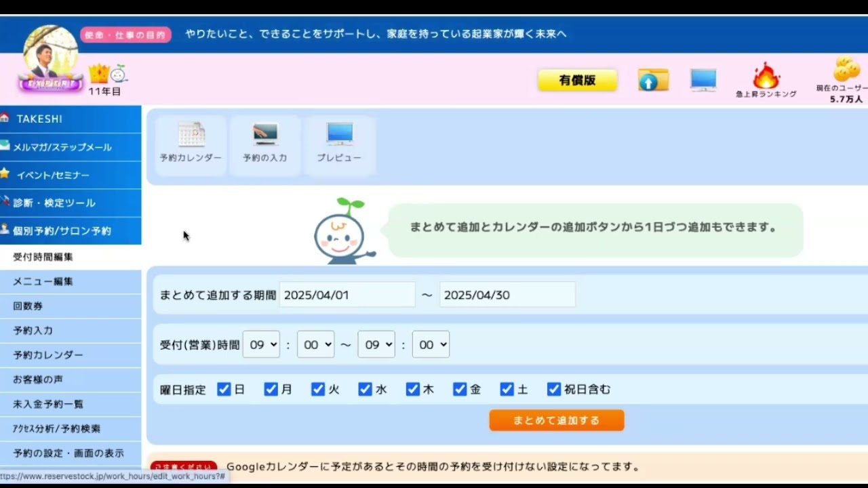Open the starting minute dropdown showing 00
Screen dimensions: 868x488
click(315, 344)
